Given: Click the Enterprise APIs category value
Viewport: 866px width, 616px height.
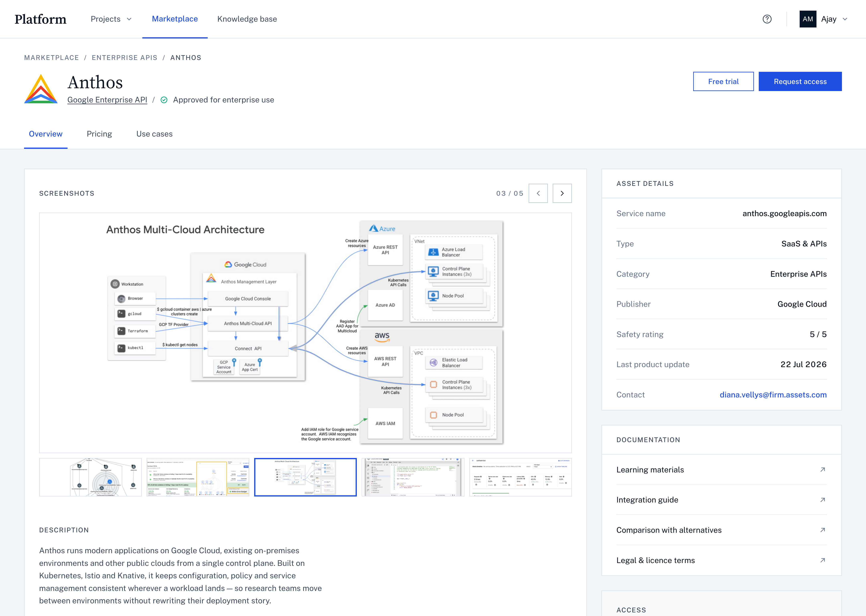Looking at the screenshot, I should [798, 274].
